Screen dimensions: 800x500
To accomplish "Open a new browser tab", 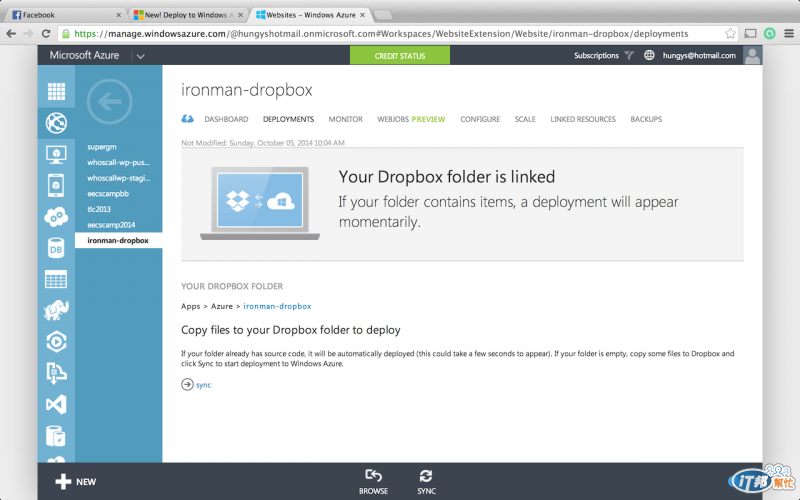I will (383, 15).
